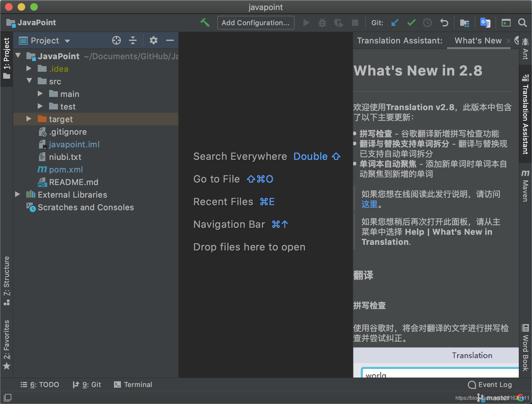Click the Run Anything icon
The image size is (532, 404).
506,23
